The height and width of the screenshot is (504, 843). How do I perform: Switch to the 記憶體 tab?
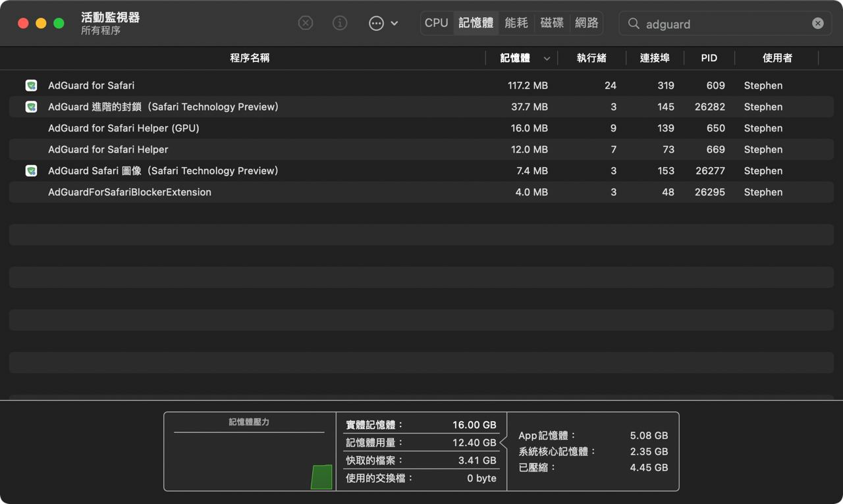point(476,23)
